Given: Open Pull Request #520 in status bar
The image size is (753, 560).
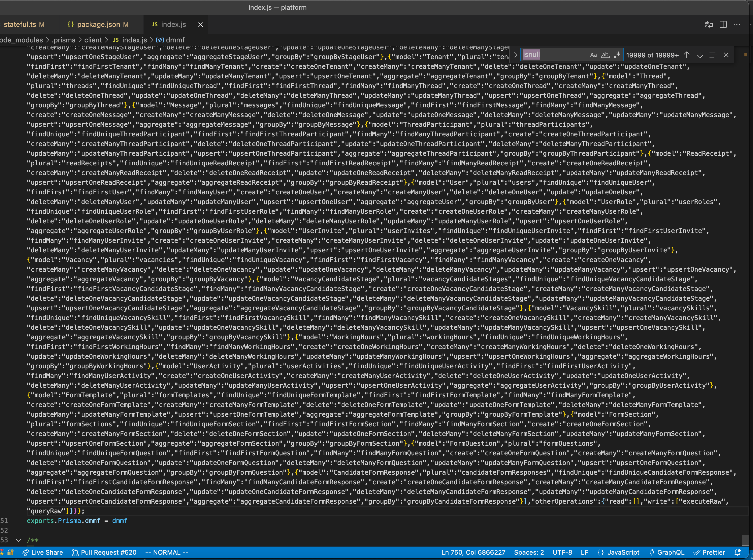Looking at the screenshot, I should 104,552.
